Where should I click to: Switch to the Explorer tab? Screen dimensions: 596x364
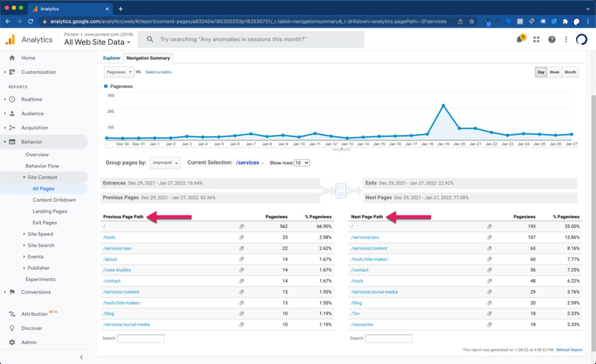112,58
